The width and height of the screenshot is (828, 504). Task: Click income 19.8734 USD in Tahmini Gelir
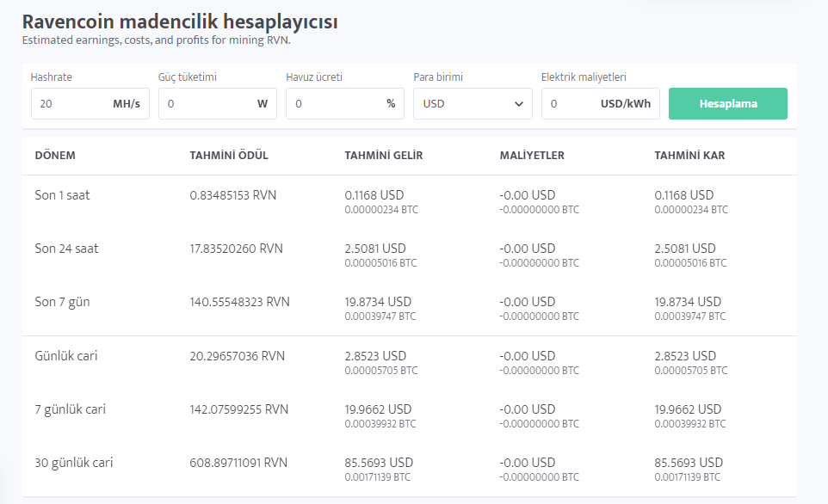tap(378, 302)
